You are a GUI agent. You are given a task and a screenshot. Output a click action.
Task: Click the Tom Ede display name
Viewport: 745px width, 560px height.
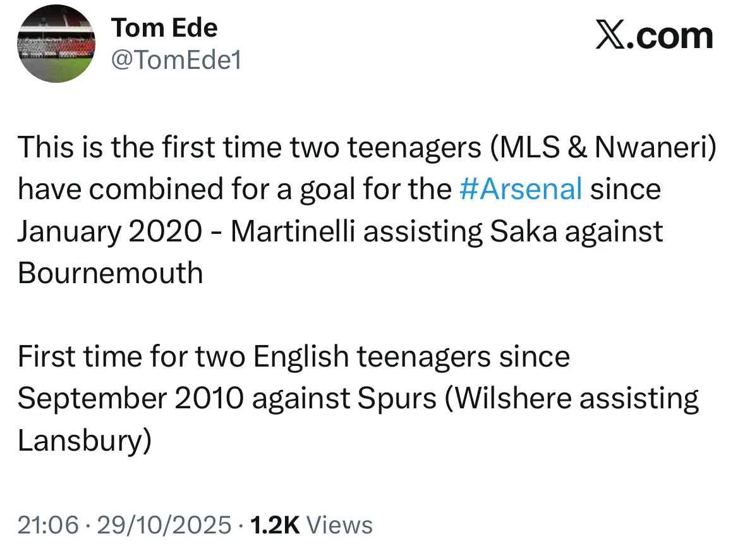click(x=164, y=28)
